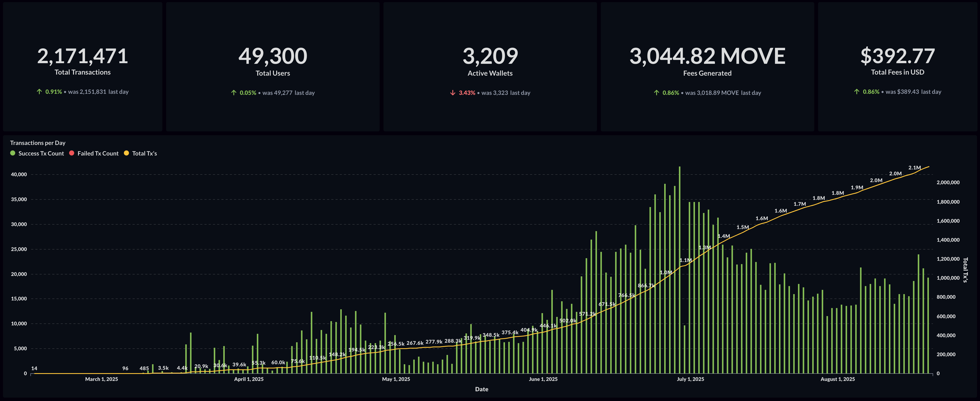Toggle Failed Tx Count series text label
Screen dimensions: 980x401
point(98,153)
